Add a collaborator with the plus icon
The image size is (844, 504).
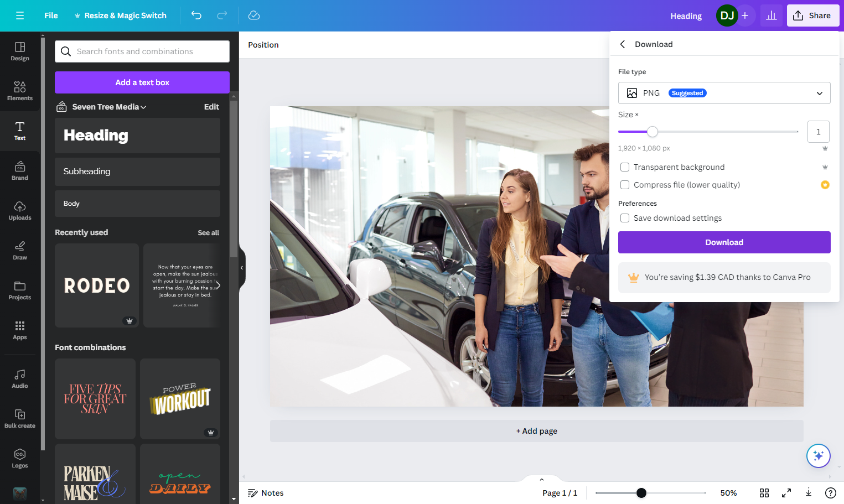click(745, 15)
